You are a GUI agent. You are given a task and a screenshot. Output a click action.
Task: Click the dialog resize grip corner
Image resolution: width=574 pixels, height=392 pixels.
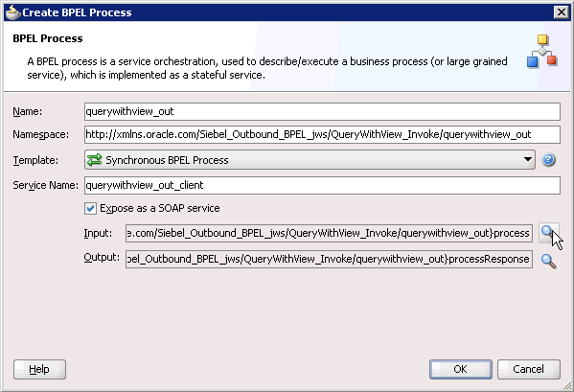[x=567, y=385]
